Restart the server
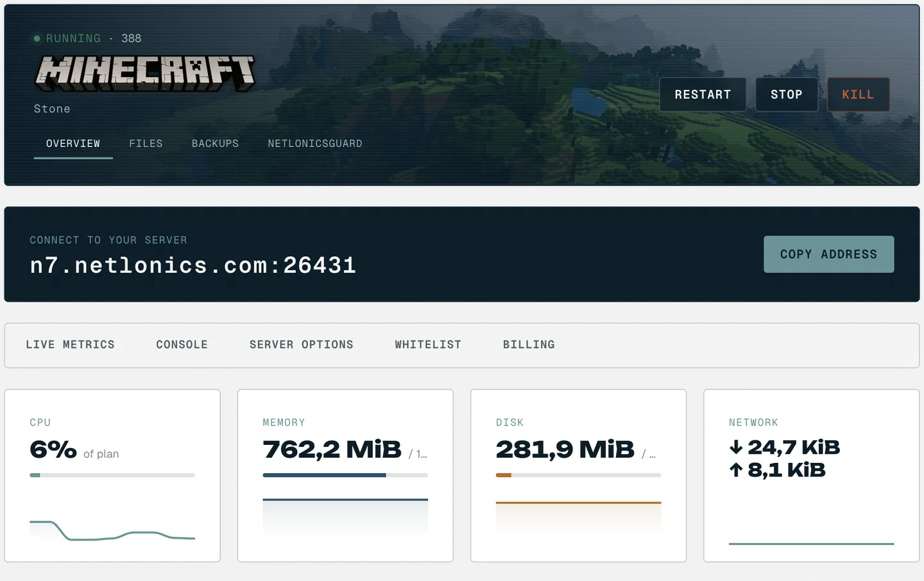The image size is (924, 581). (x=703, y=94)
